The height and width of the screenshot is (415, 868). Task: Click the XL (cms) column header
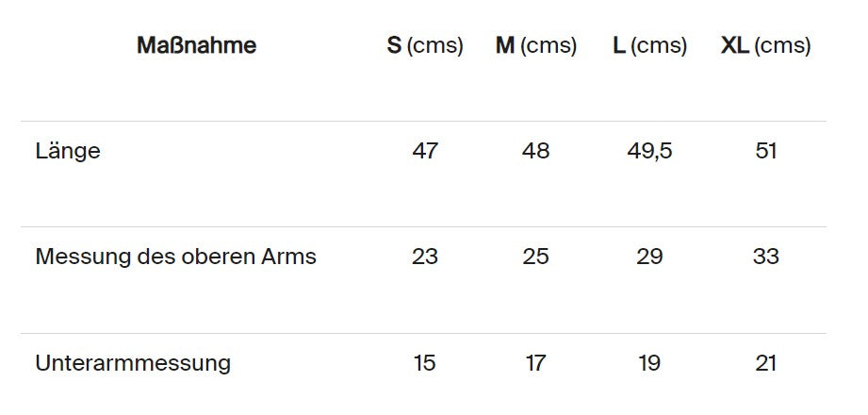coord(765,45)
